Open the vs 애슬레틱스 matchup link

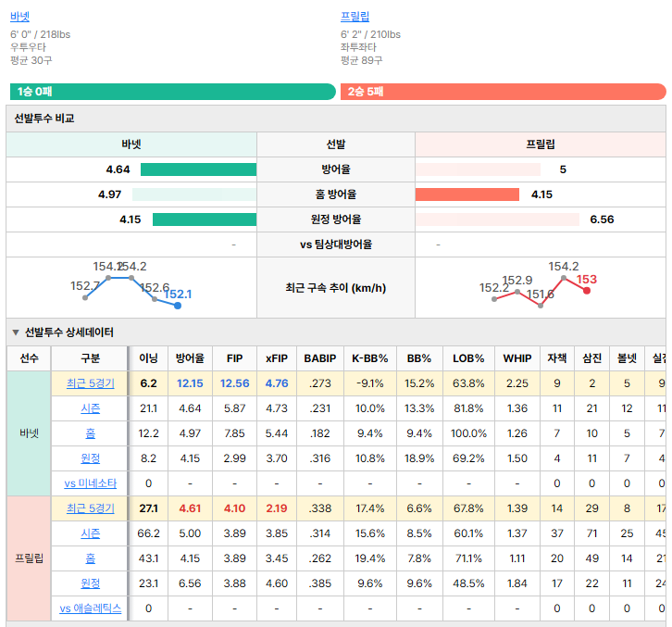[x=91, y=608]
